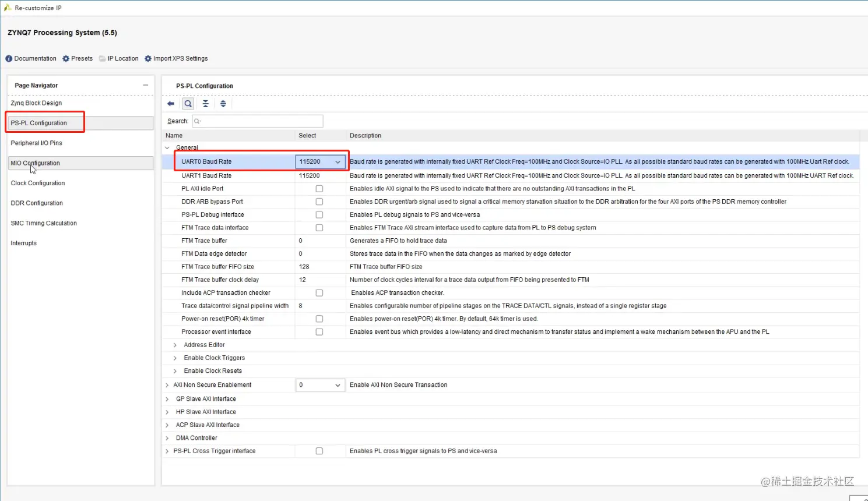Enable the DDR ARB bypass Port checkbox
Viewport: 868px width, 501px height.
pos(319,202)
